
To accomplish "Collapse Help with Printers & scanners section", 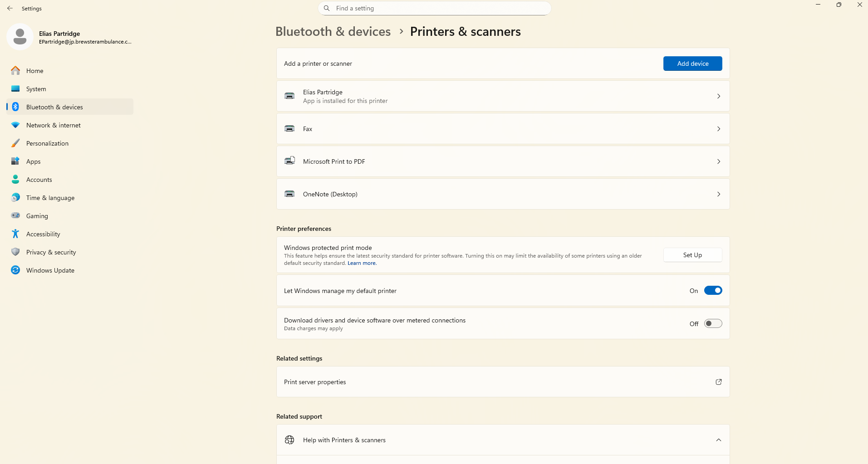I will [x=719, y=440].
